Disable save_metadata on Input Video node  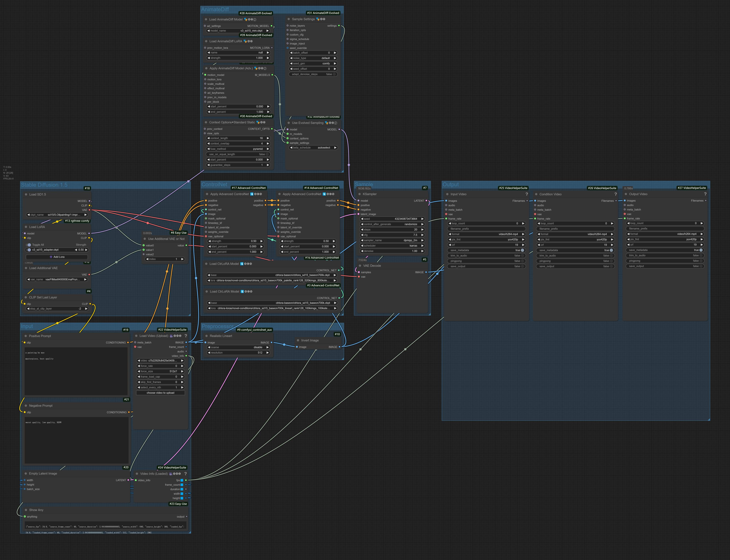(522, 250)
